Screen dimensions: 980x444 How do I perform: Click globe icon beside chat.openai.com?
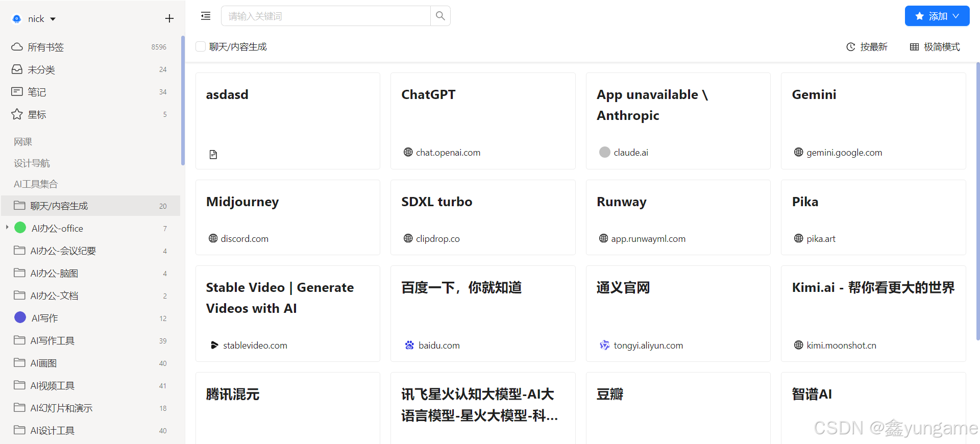pyautogui.click(x=408, y=152)
